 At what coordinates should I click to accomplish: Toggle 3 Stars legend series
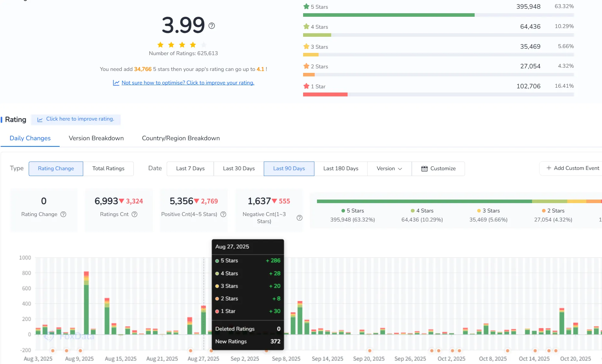(488, 211)
